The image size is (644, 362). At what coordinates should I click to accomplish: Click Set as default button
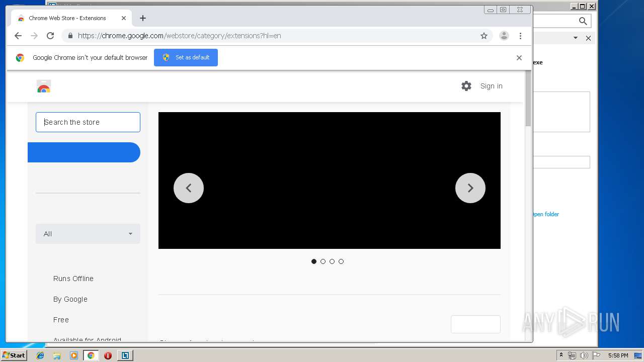pyautogui.click(x=186, y=57)
